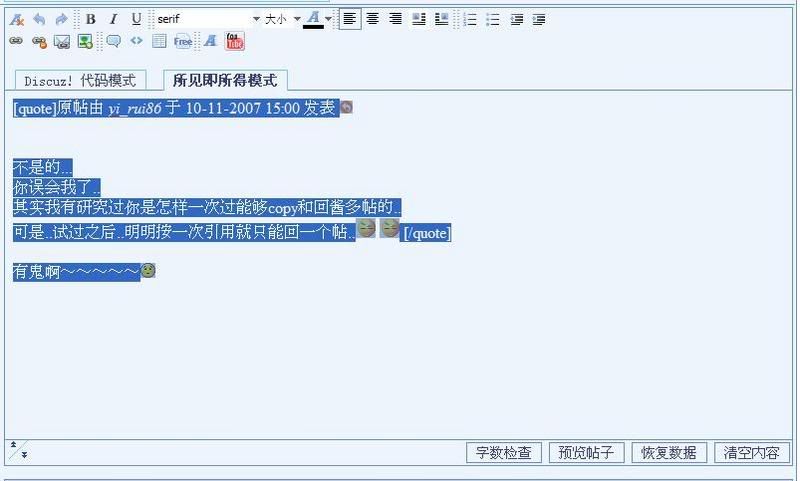Insert a code block with the angle brackets icon

point(136,41)
